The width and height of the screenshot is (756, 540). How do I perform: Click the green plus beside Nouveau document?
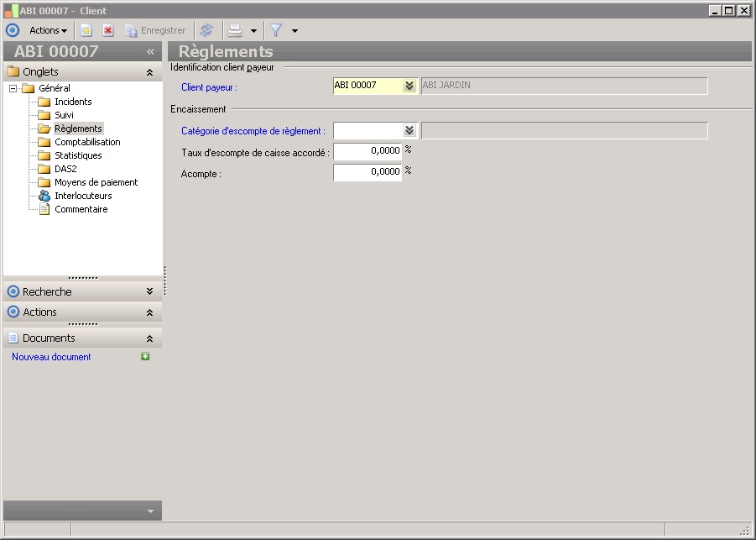click(145, 357)
